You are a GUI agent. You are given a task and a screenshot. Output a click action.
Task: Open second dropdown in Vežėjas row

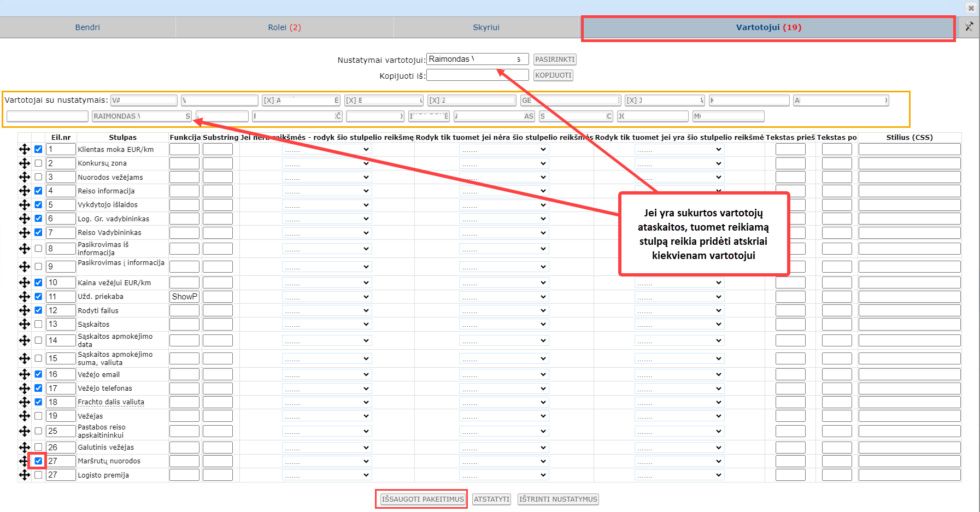[504, 416]
